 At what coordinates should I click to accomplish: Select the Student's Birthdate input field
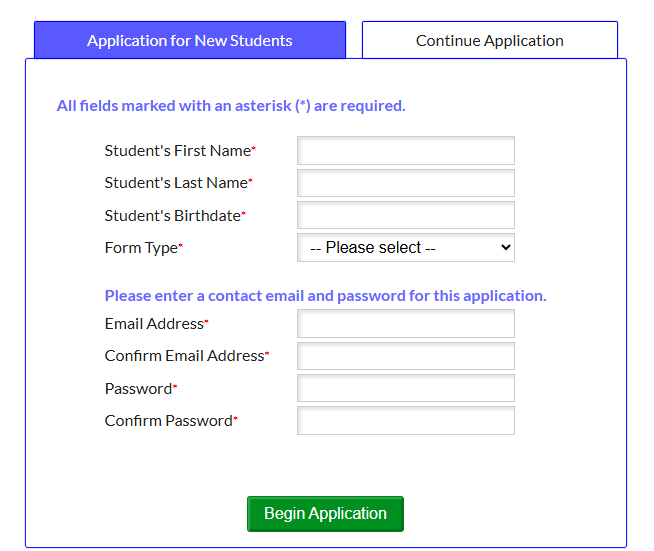[x=406, y=215]
